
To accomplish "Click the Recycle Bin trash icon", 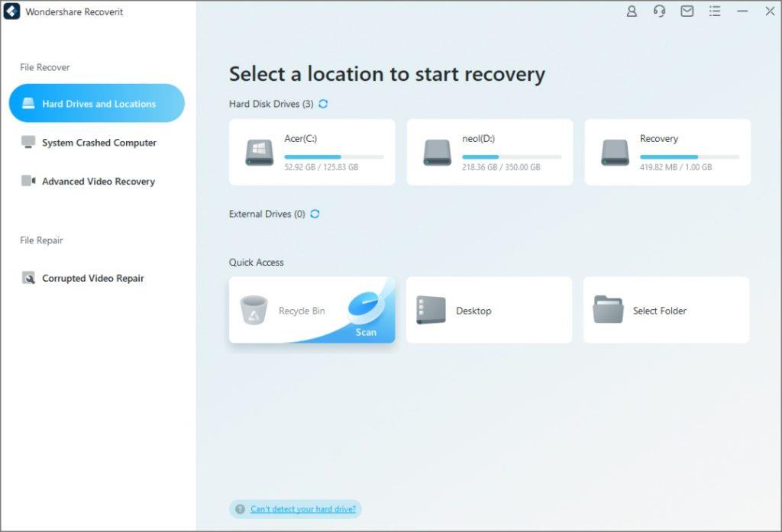I will [254, 310].
